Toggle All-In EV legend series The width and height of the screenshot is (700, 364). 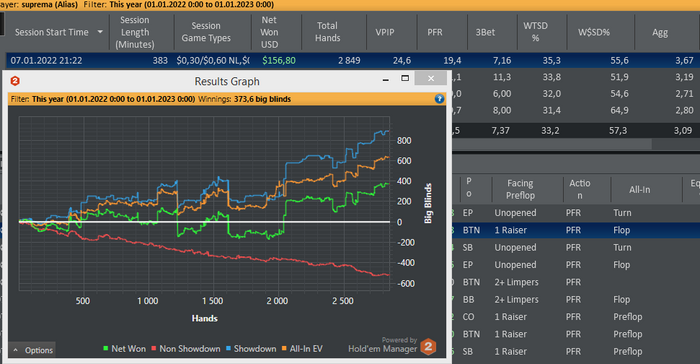[x=302, y=349]
